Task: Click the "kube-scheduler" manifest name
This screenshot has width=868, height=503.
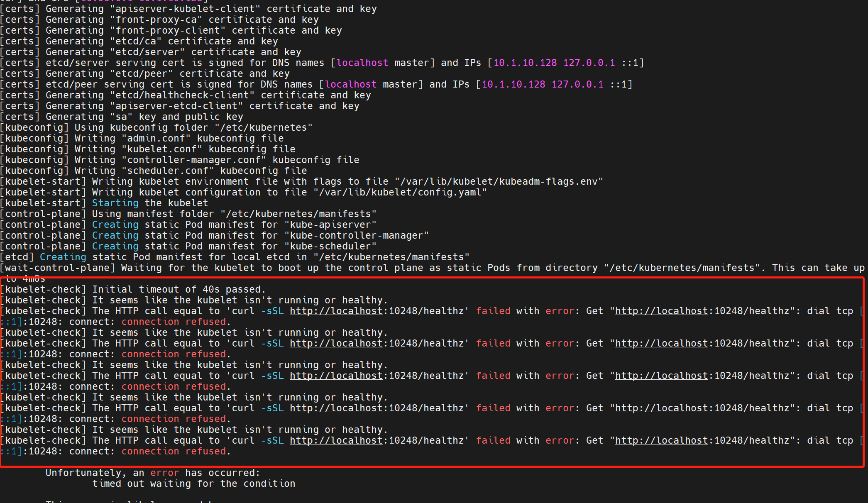Action: coord(330,246)
